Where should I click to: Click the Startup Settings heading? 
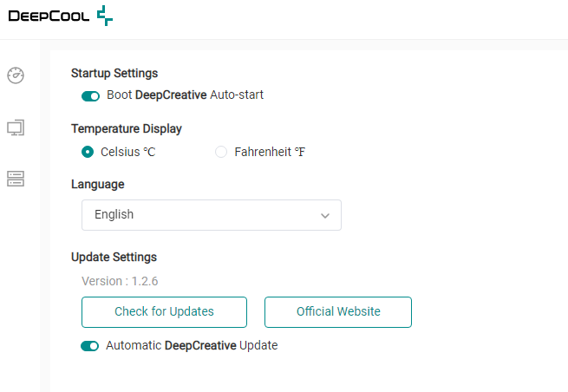tap(114, 74)
